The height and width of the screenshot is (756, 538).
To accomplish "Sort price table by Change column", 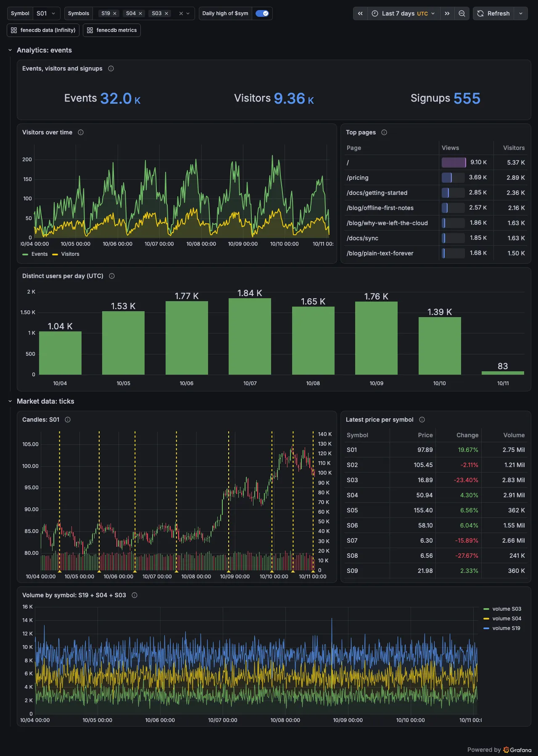I will [x=467, y=435].
